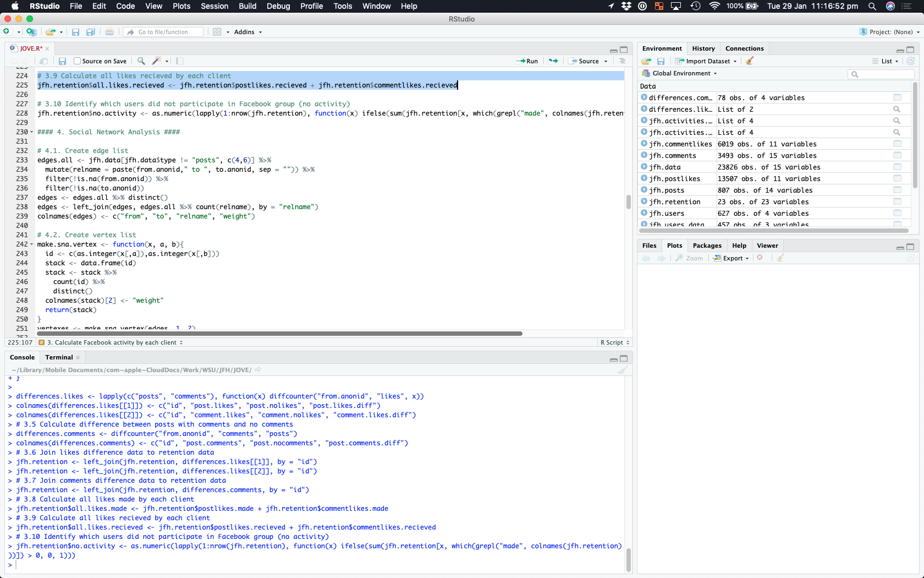Clear environment objects with the broom icon
924x578 pixels.
[750, 61]
